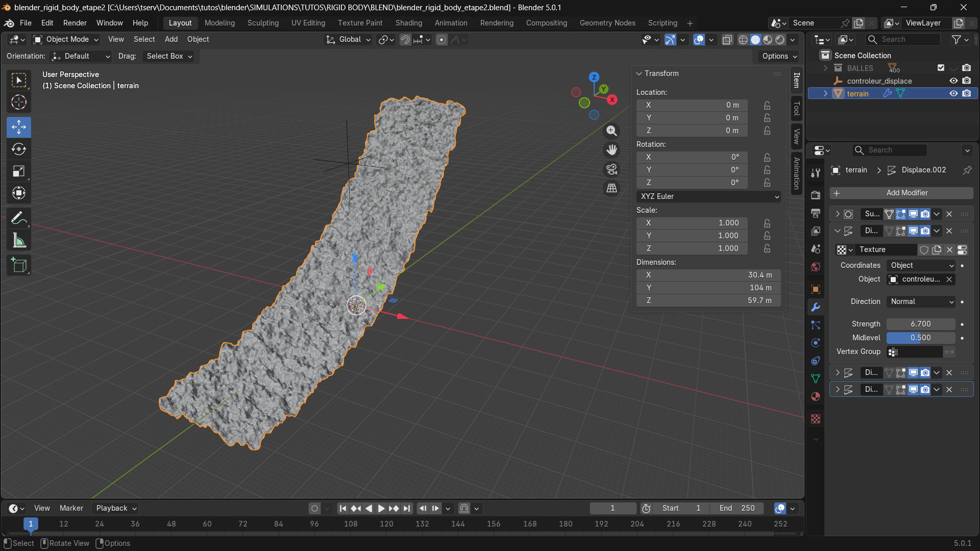Click the Annotate pencil tool
The image size is (980, 551).
click(19, 218)
